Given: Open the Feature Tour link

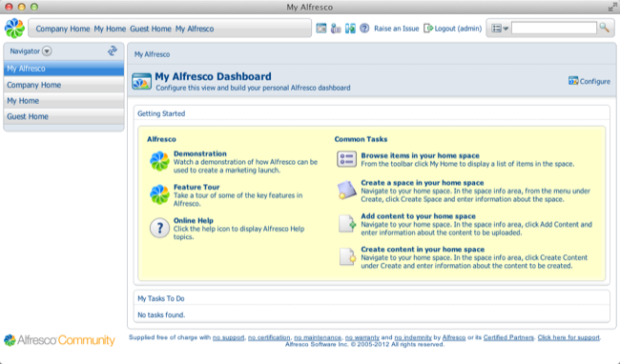Looking at the screenshot, I should (196, 187).
